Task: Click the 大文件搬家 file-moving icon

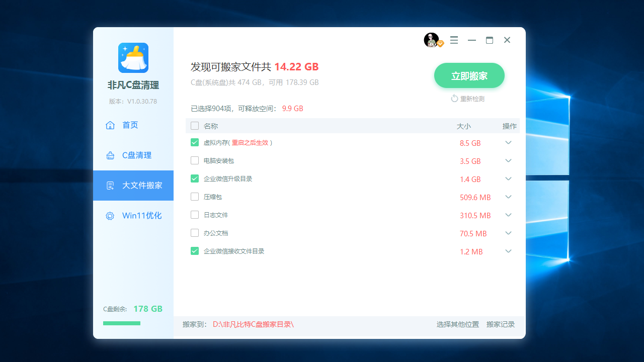Action: point(110,185)
